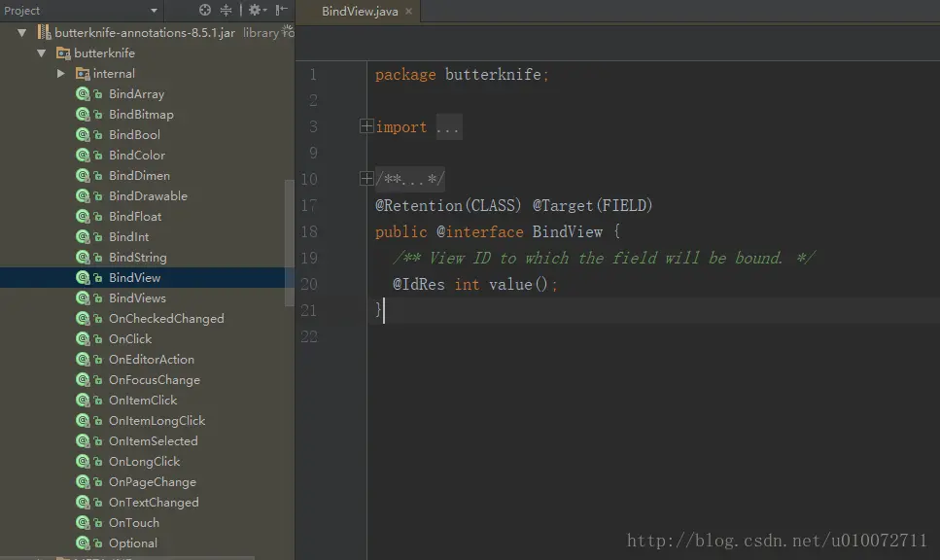Image resolution: width=940 pixels, height=560 pixels.
Task: Select OnItemSelected in the project tree
Action: pos(153,440)
